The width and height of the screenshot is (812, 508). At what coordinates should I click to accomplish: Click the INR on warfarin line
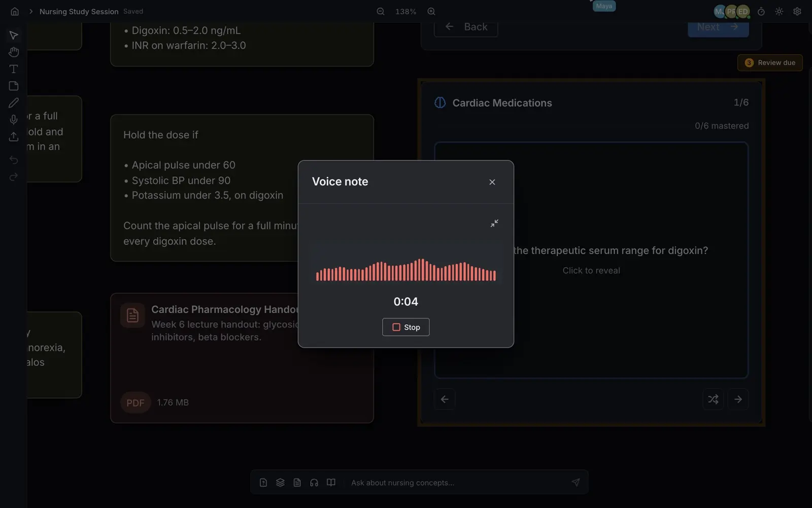coord(188,45)
